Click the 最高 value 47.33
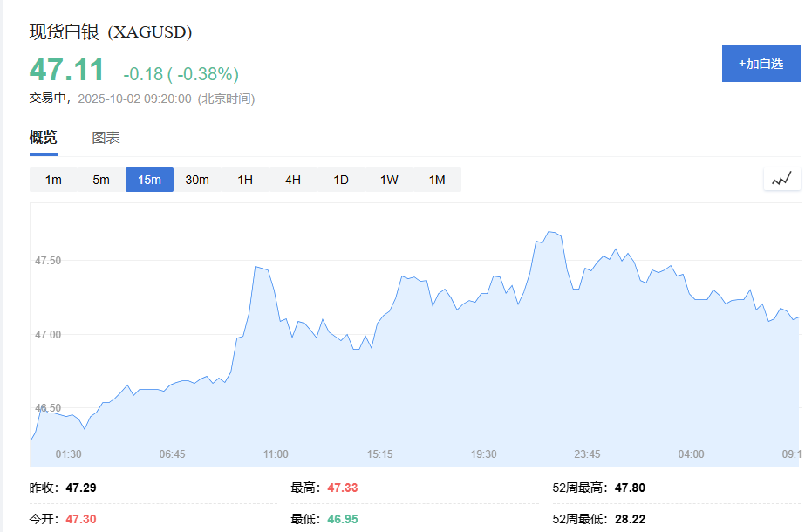 point(342,488)
